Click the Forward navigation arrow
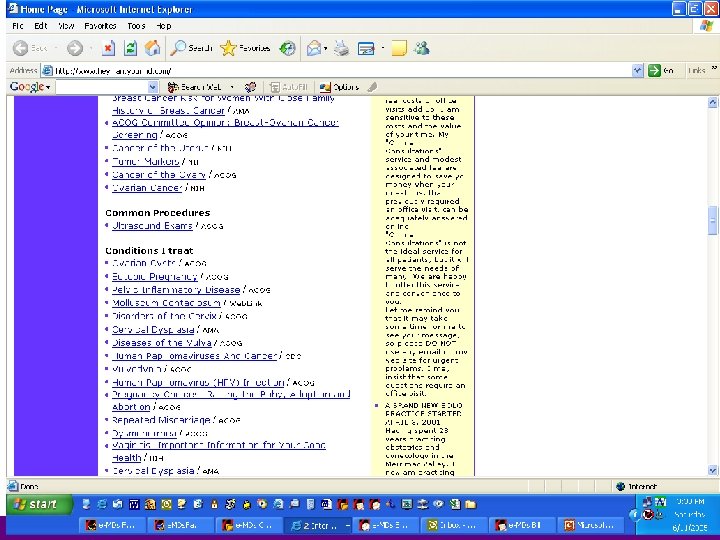The width and height of the screenshot is (720, 540). point(75,48)
